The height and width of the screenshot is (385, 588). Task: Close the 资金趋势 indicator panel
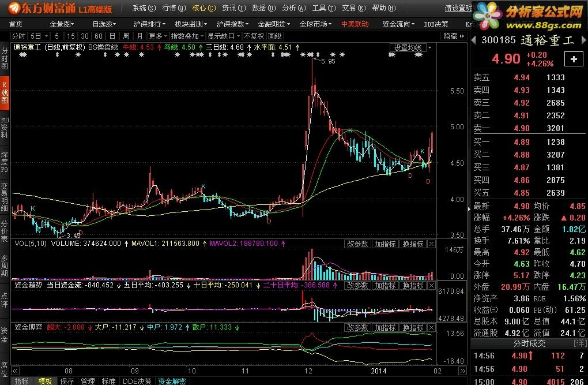point(432,286)
